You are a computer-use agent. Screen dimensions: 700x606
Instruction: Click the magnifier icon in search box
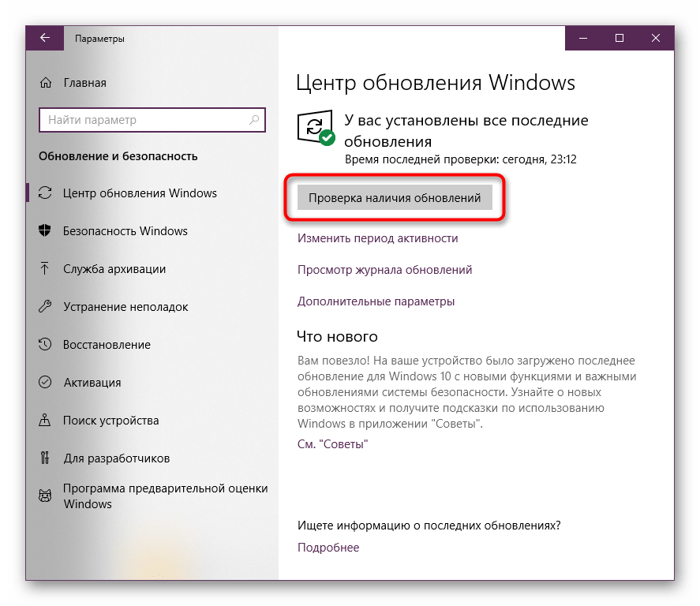click(254, 120)
